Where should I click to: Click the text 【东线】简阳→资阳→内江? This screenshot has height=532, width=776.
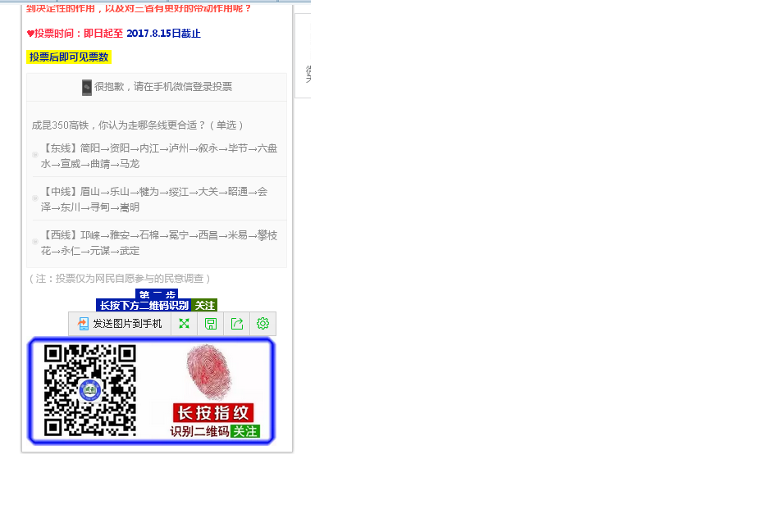click(x=100, y=148)
